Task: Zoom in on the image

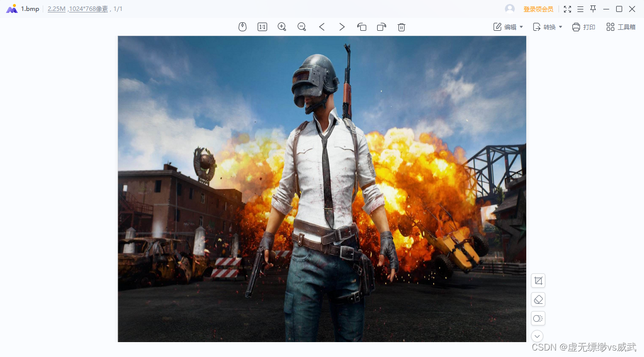Action: tap(282, 27)
